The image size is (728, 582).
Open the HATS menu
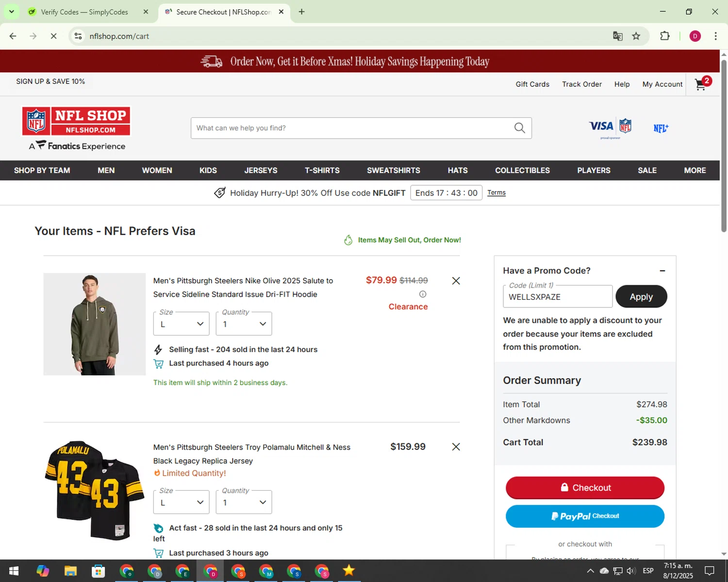(458, 170)
